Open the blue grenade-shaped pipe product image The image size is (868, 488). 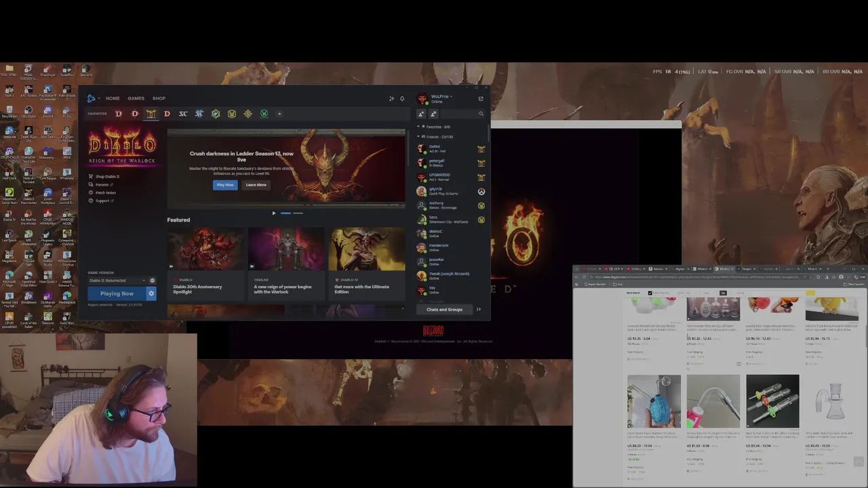click(x=654, y=401)
